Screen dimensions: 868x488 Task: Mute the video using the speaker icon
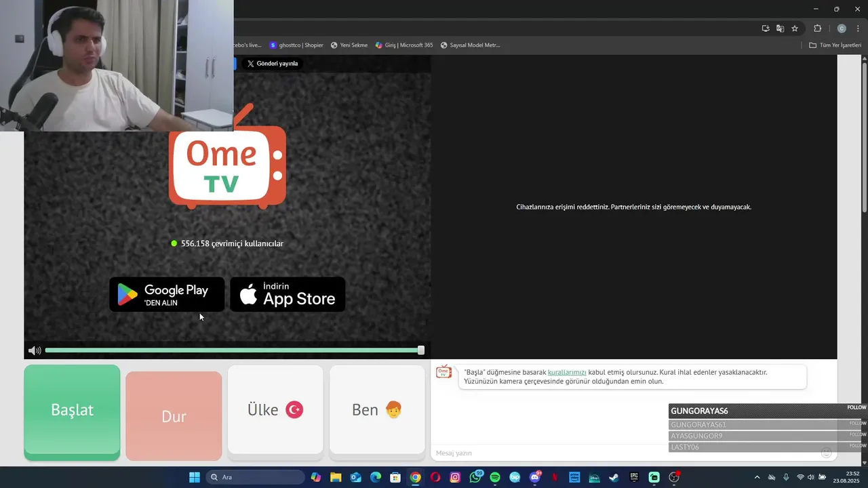(x=35, y=350)
